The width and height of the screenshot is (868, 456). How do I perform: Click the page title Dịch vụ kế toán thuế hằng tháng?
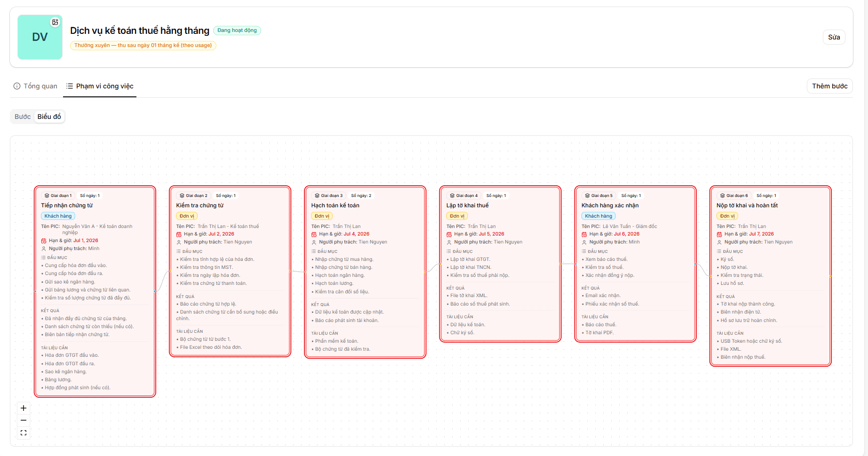tap(140, 31)
